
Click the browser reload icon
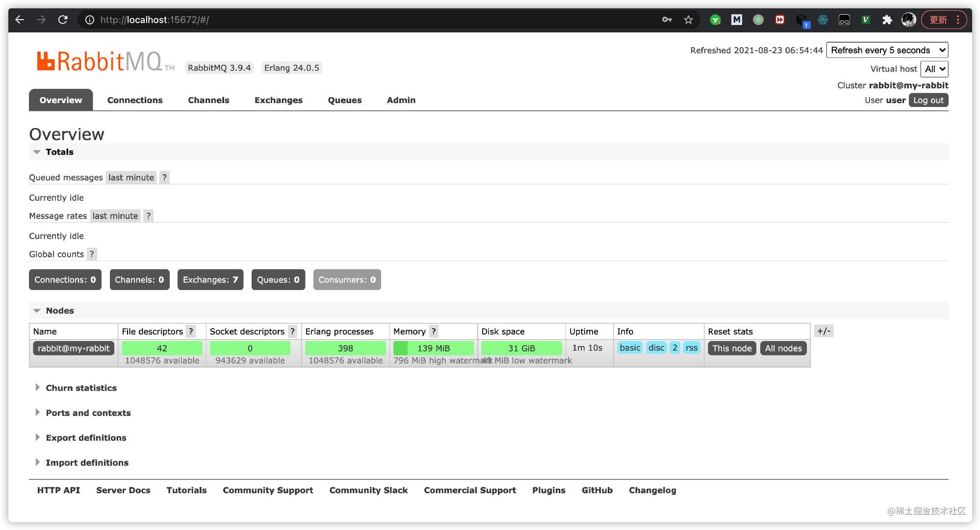tap(63, 20)
